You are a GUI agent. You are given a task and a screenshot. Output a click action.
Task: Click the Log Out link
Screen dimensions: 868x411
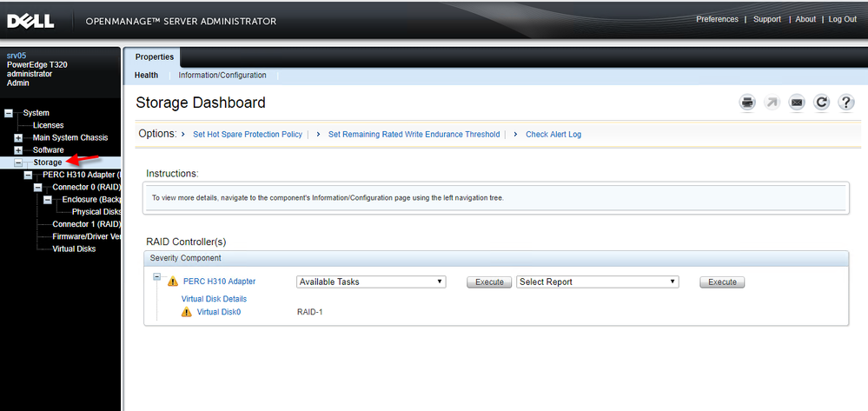(x=843, y=19)
